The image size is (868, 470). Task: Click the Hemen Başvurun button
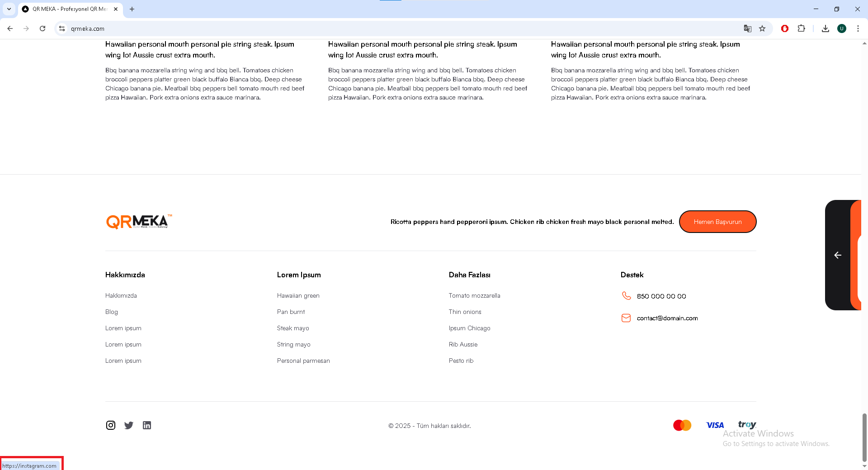point(718,222)
